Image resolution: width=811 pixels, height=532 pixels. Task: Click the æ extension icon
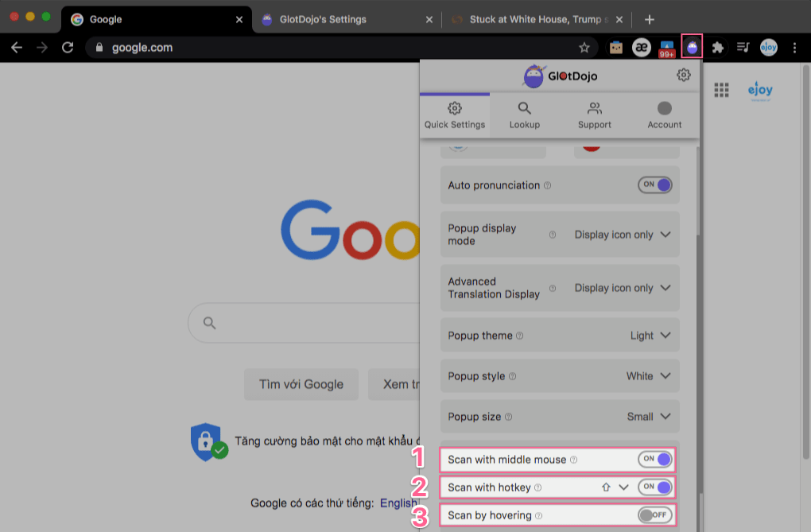642,48
